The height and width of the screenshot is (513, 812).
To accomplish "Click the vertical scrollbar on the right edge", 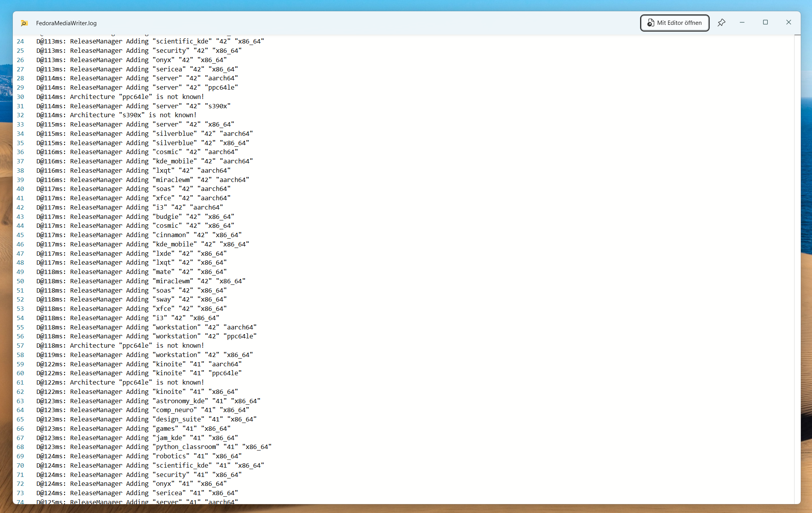I will (x=797, y=269).
